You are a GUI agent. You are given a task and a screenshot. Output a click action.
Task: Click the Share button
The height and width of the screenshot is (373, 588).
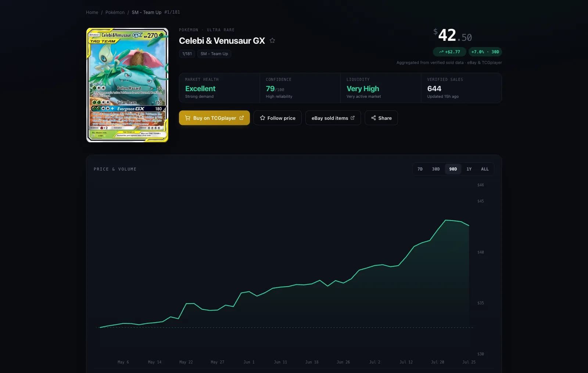[381, 118]
